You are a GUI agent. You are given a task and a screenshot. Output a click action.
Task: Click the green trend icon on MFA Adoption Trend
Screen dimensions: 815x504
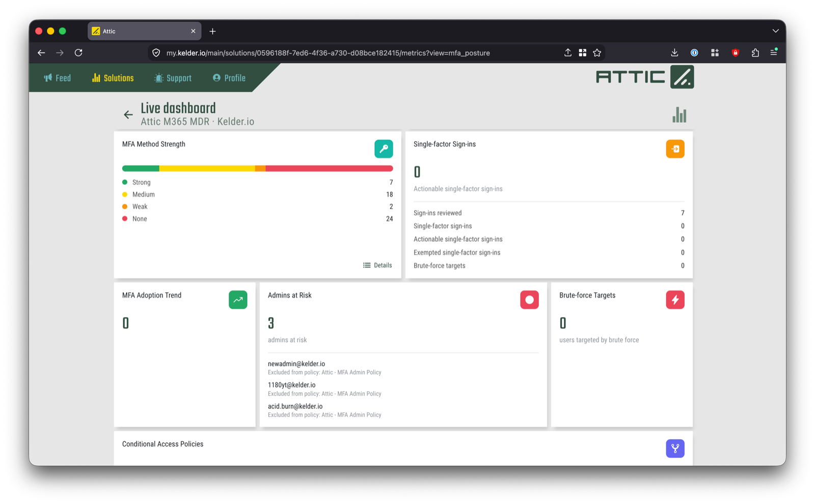238,300
